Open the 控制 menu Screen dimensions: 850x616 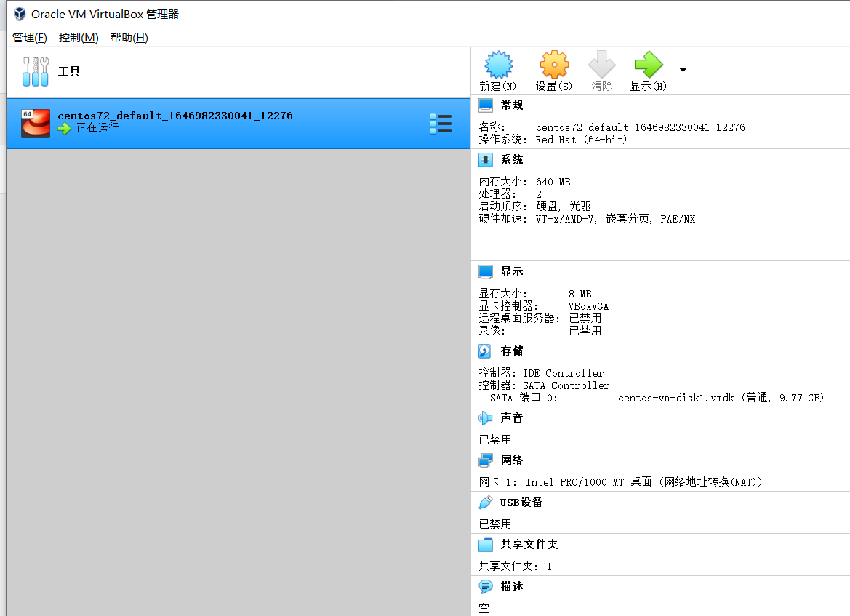[78, 37]
